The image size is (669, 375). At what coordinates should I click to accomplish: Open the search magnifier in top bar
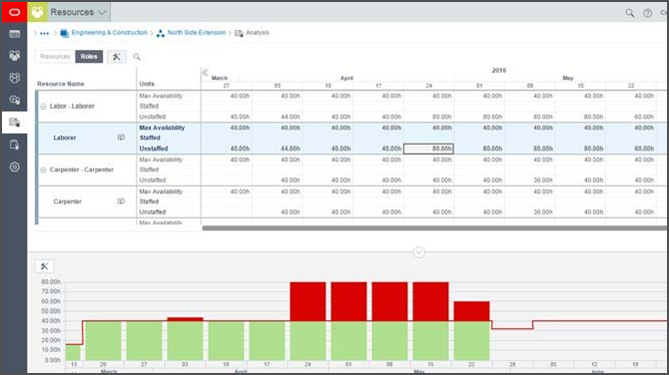click(x=630, y=13)
